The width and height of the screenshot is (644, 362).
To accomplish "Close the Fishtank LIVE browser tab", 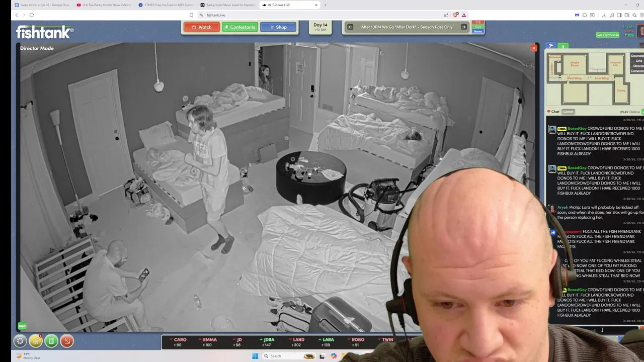I will [316, 5].
